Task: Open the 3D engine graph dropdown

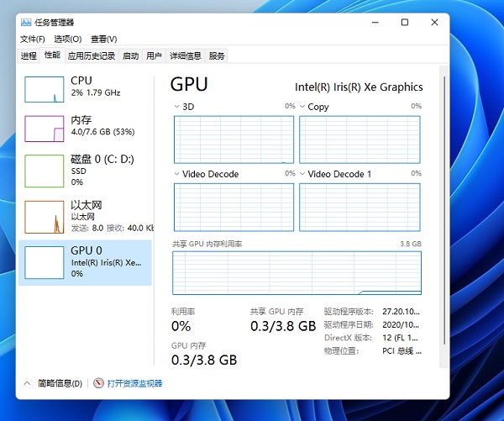Action: 176,107
